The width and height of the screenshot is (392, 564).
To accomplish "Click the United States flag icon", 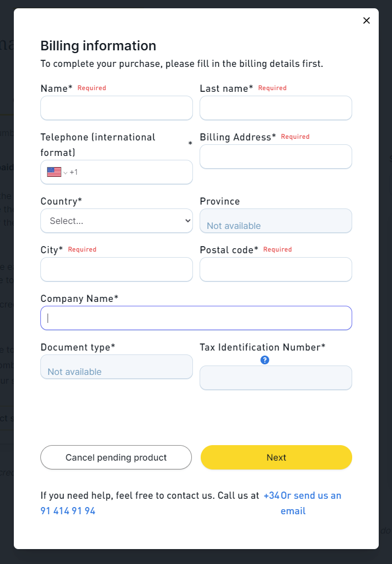I will coord(54,172).
